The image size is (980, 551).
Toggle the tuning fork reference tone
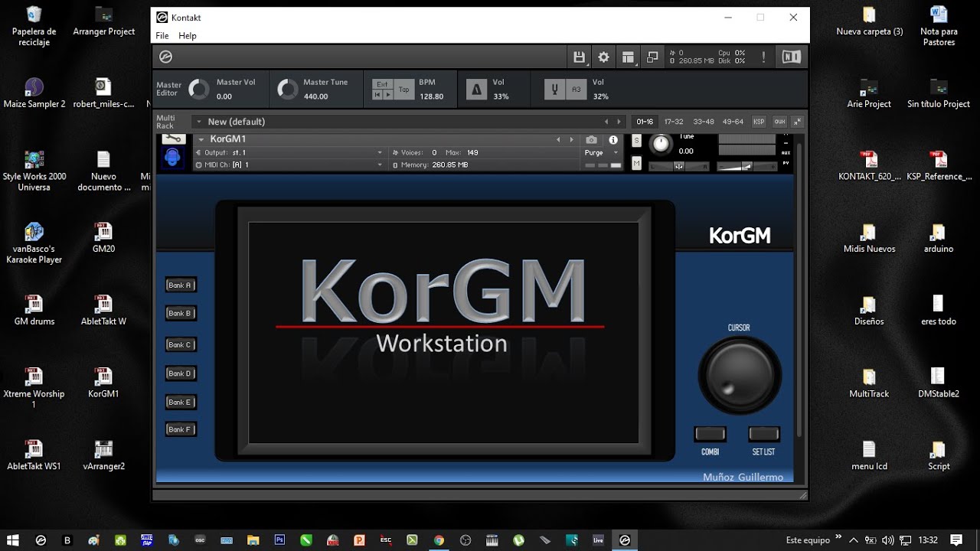(x=554, y=90)
